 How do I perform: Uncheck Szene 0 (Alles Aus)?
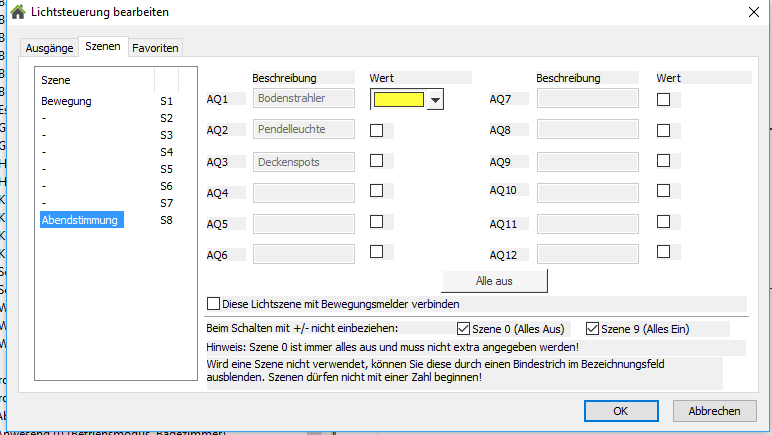463,328
